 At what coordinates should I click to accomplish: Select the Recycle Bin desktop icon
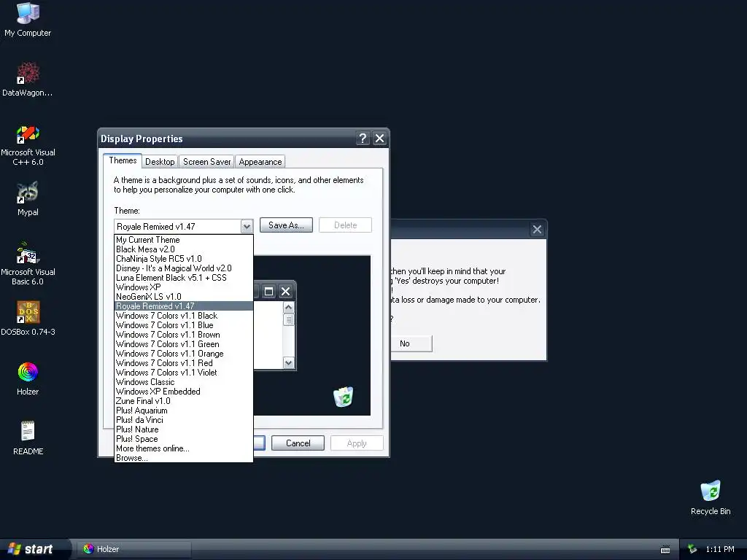[711, 497]
